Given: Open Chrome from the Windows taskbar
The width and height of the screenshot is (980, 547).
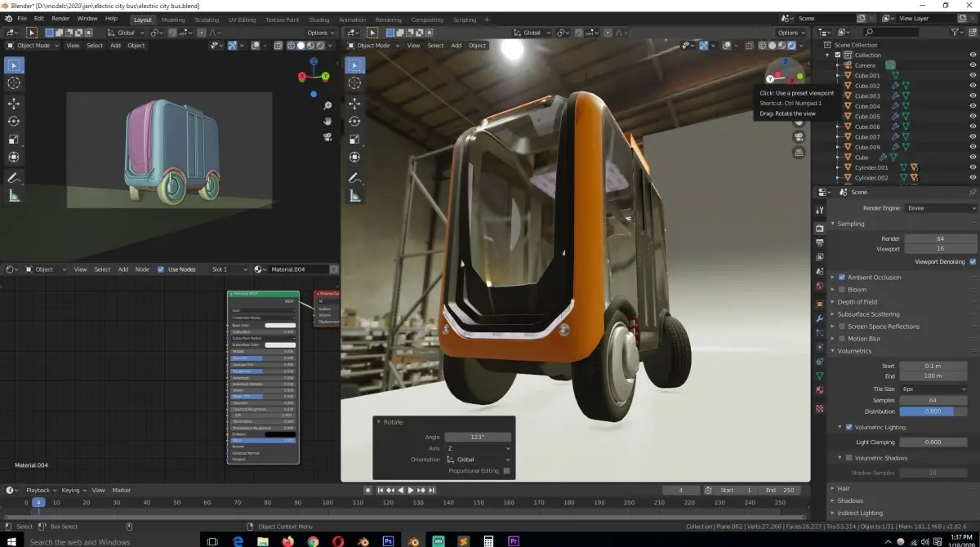Looking at the screenshot, I should tap(313, 540).
